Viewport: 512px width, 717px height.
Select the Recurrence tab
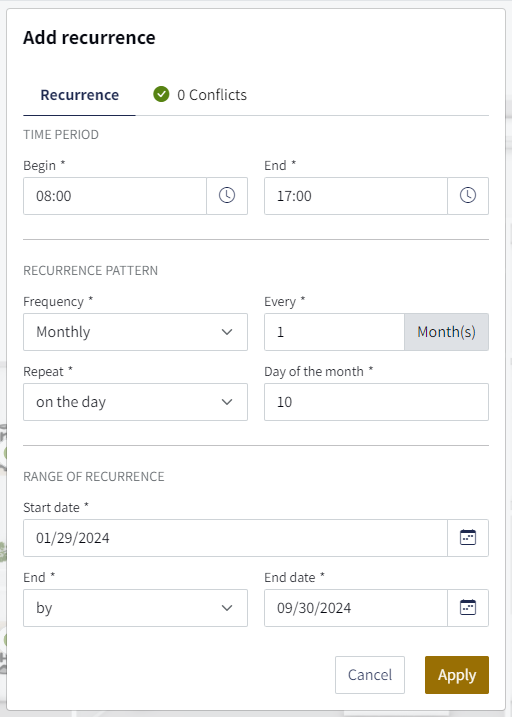tap(80, 95)
